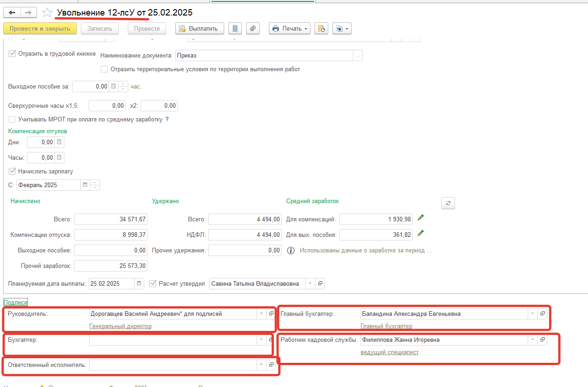
Task: Click into the Бухгалтер input field
Action: coord(173,340)
